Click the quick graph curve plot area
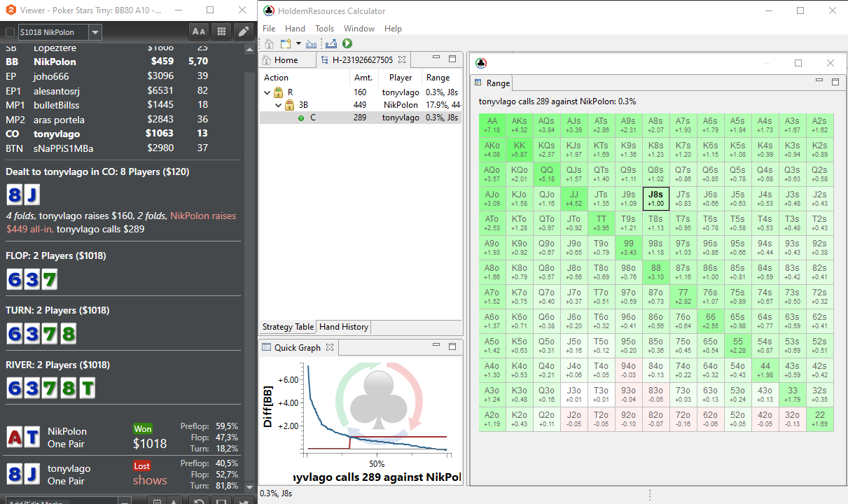 coord(377,408)
